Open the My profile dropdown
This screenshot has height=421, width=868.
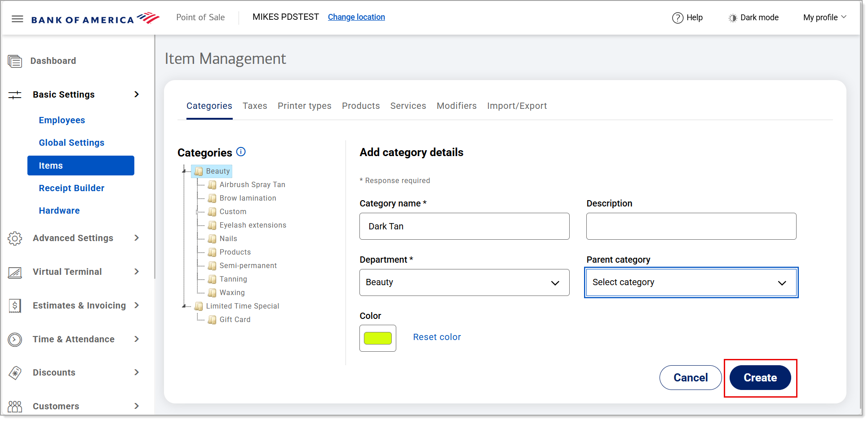[825, 18]
